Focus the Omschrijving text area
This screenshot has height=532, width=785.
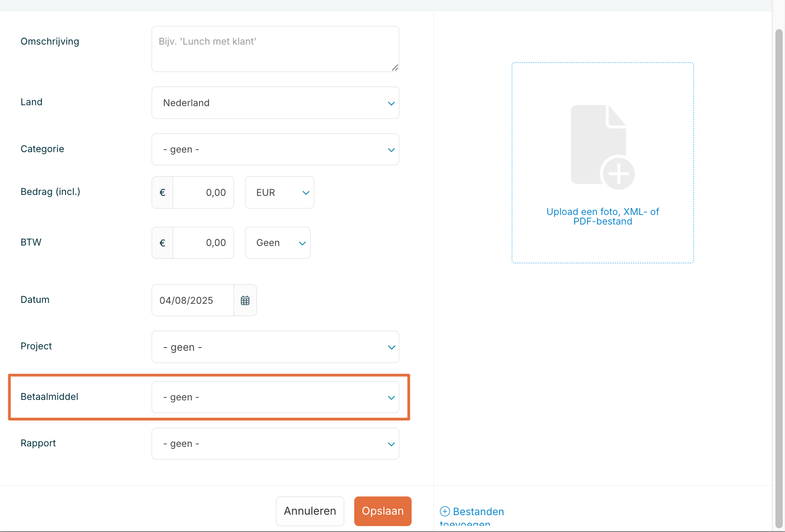[x=275, y=49]
